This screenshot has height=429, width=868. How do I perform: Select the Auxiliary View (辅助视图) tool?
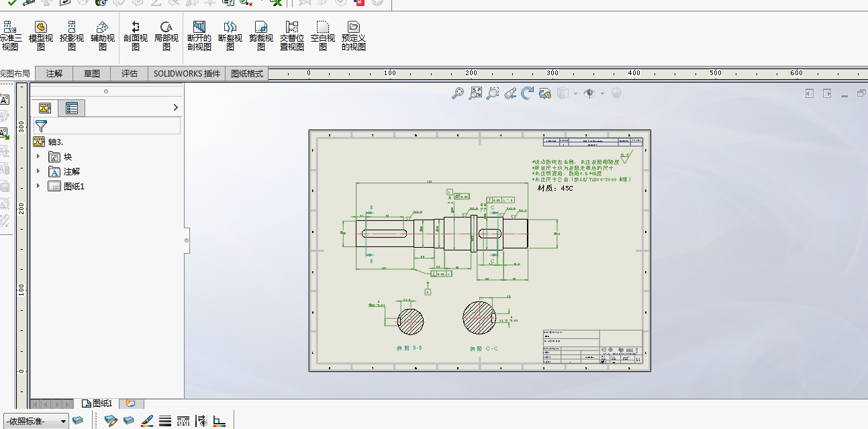pyautogui.click(x=103, y=36)
